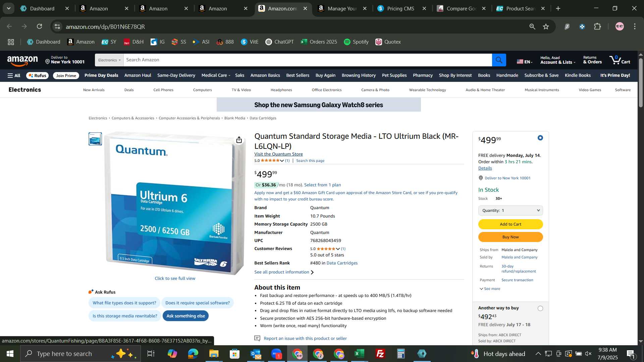The height and width of the screenshot is (362, 644).
Task: Open Best Sellers in nav bar
Action: click(x=298, y=75)
